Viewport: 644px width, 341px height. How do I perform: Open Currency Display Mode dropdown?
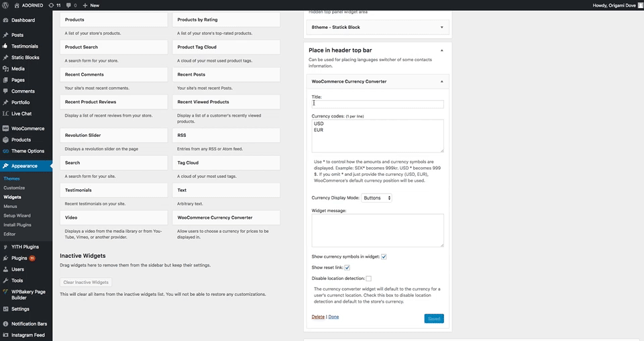pos(376,198)
